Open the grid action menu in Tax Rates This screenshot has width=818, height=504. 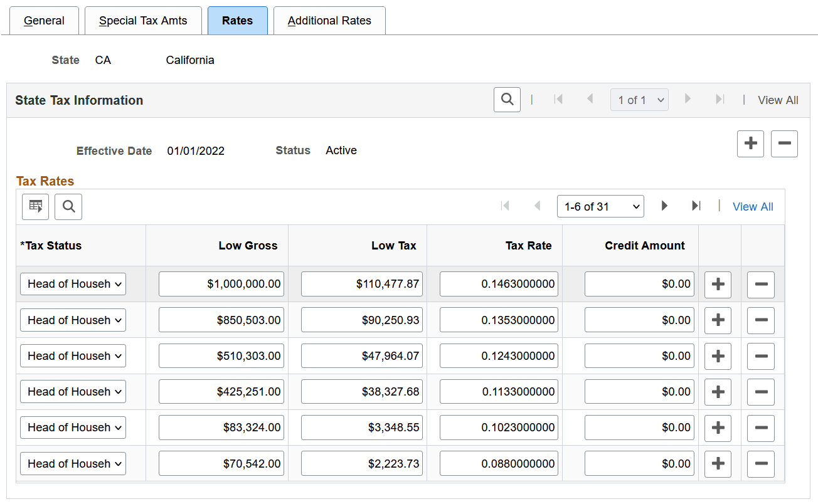tap(35, 206)
